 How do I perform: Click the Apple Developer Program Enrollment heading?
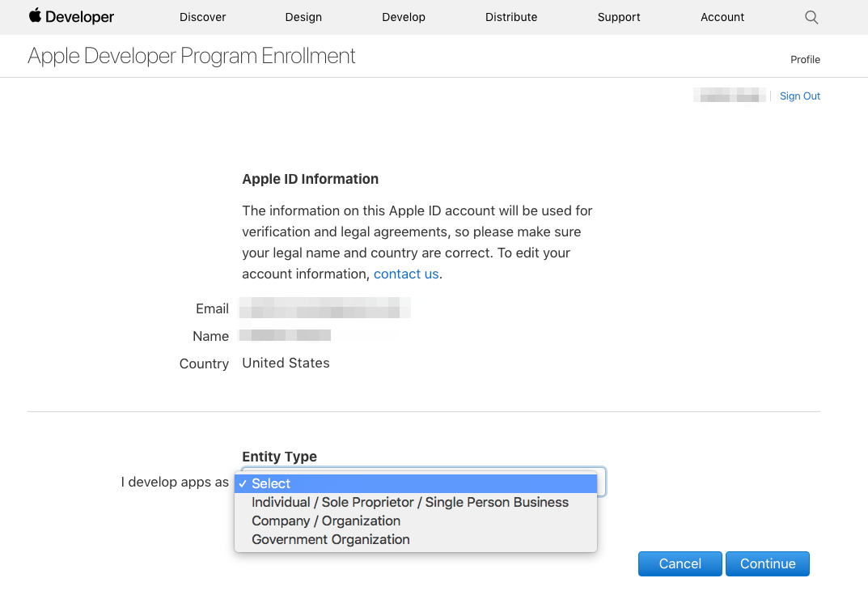click(x=192, y=56)
